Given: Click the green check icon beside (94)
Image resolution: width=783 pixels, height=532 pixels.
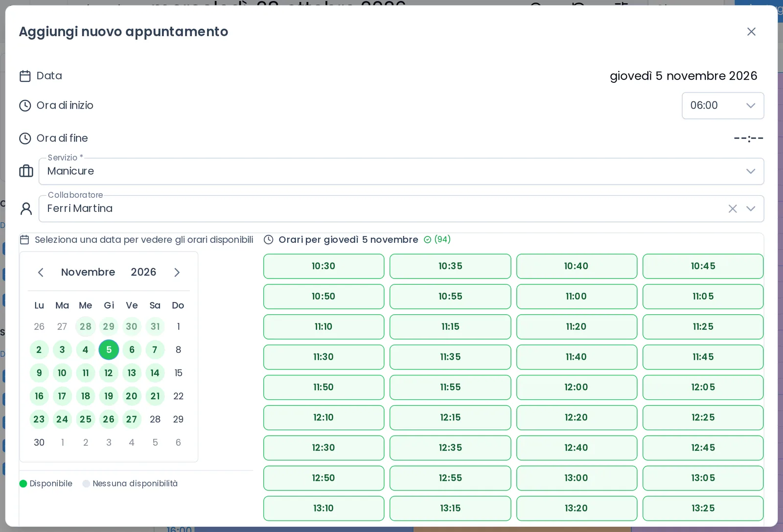Looking at the screenshot, I should pyautogui.click(x=427, y=240).
